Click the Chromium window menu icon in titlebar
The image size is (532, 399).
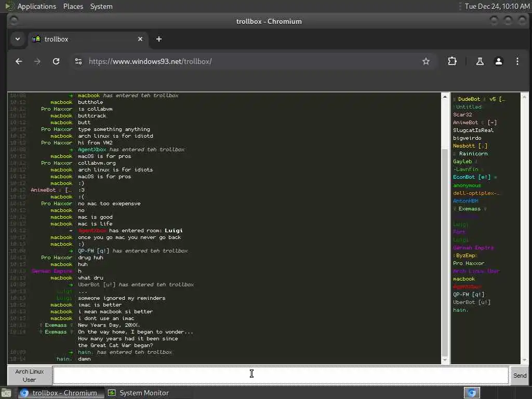pos(14,21)
